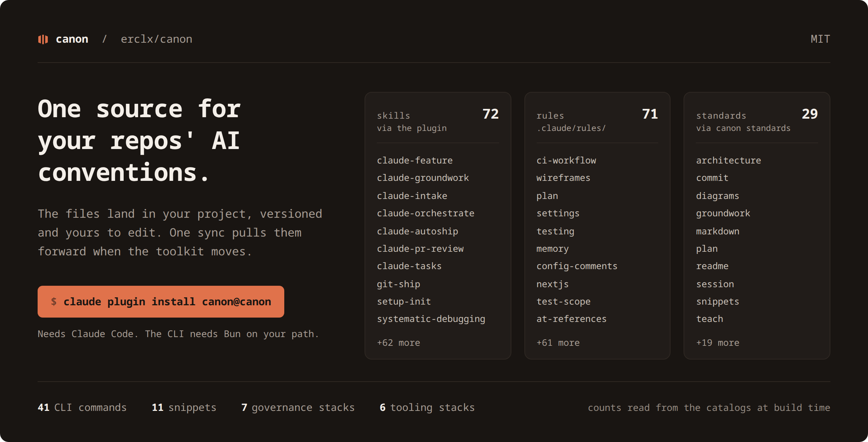Click the 6 tooling stacks stat
The image size is (868, 442).
pos(427,408)
